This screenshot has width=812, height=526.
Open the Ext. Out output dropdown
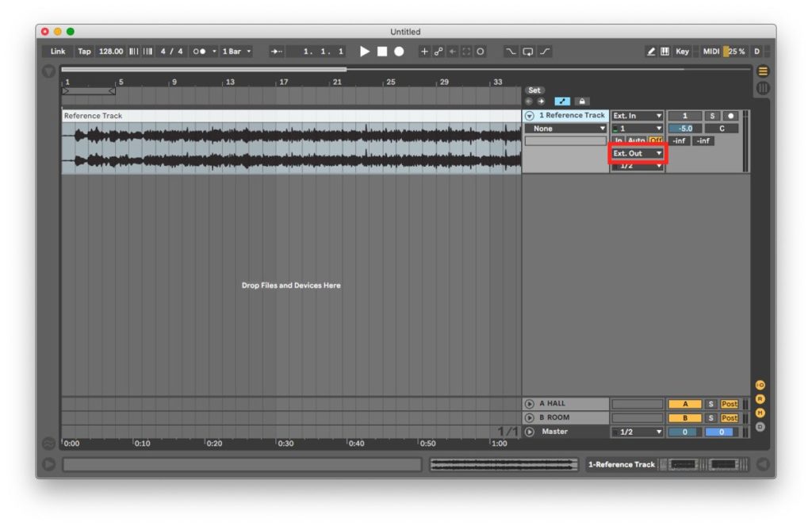(x=637, y=153)
